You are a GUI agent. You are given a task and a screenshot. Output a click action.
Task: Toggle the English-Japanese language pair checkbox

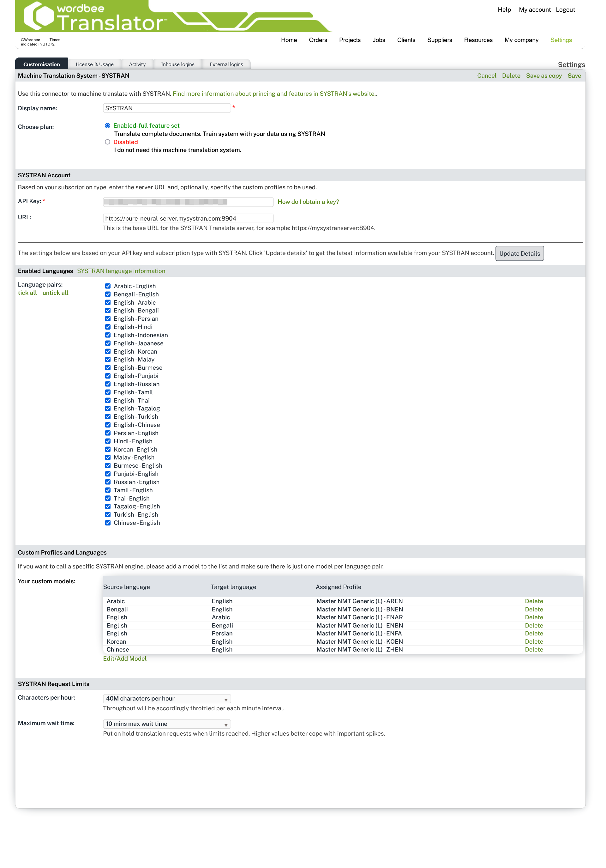(108, 343)
